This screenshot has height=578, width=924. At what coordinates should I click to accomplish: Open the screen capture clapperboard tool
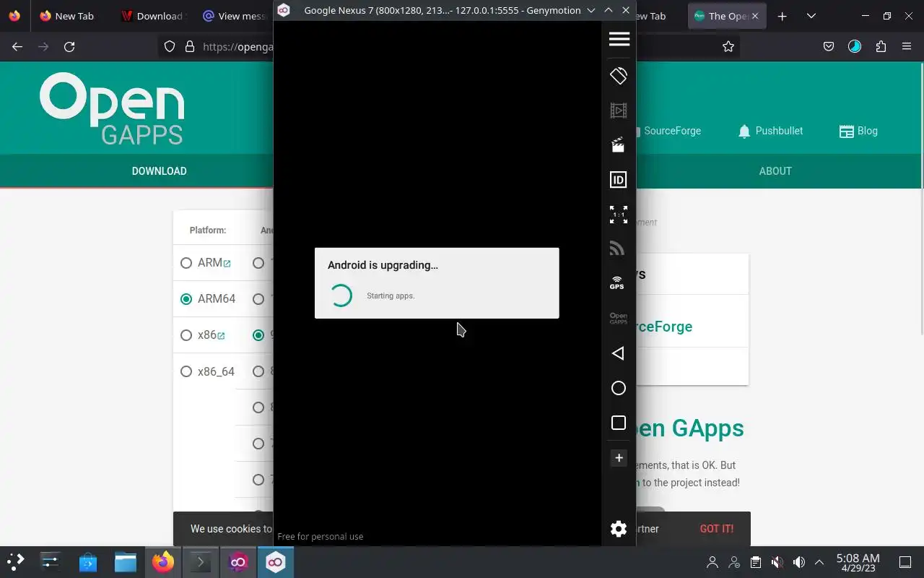pos(619,145)
